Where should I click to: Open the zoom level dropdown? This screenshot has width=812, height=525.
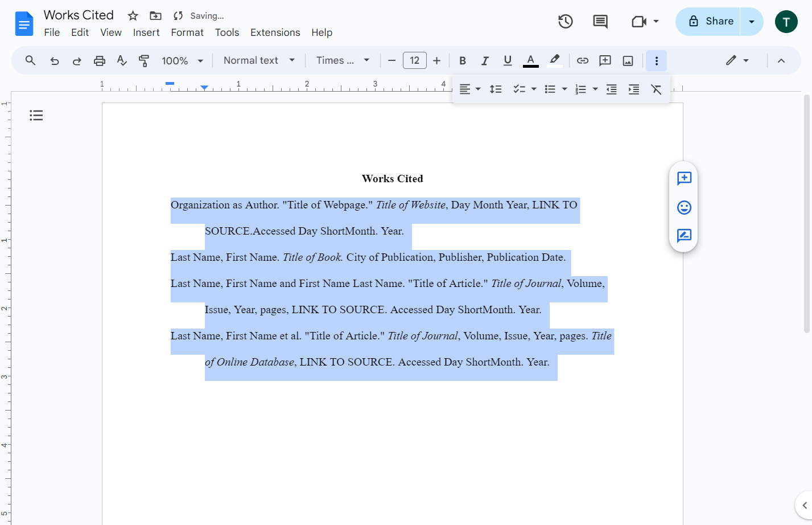click(x=183, y=61)
